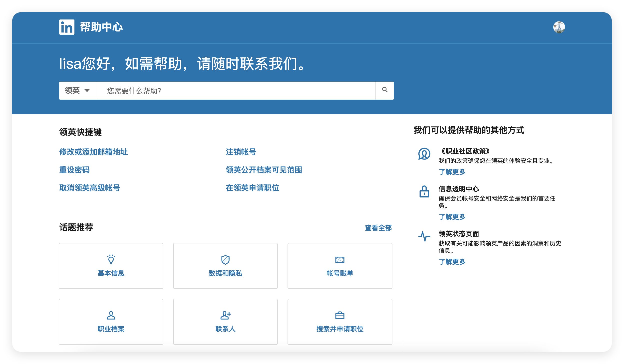Click the lightbulb icon for 基本信息
Viewport: 624px width, 364px height.
coord(111,259)
